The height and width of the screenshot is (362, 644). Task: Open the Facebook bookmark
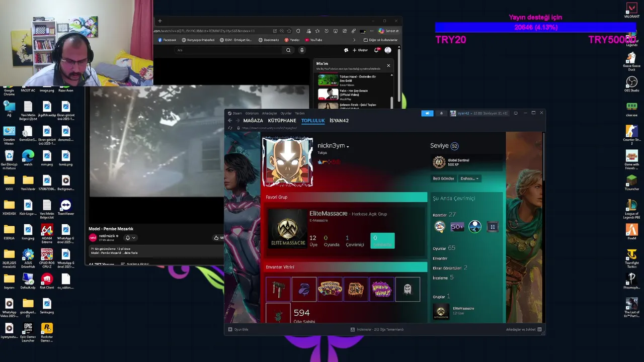pos(167,40)
